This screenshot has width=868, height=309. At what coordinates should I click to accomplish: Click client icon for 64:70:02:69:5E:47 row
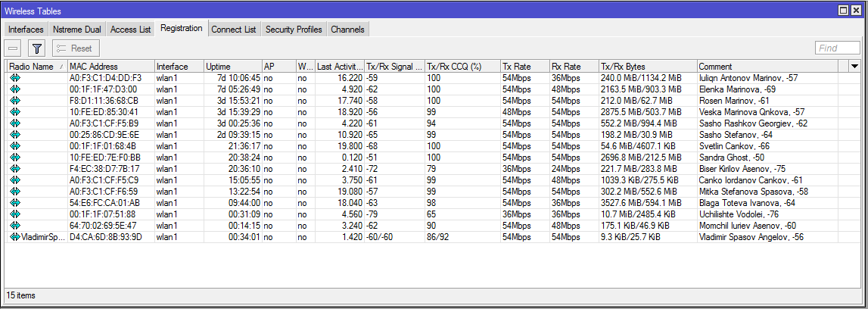14,226
